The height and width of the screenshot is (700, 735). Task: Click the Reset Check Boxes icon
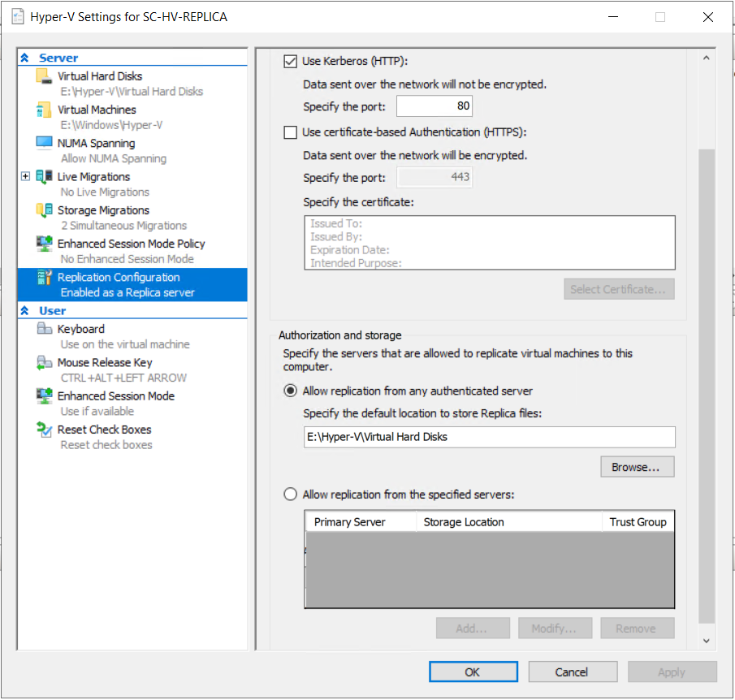coord(44,430)
